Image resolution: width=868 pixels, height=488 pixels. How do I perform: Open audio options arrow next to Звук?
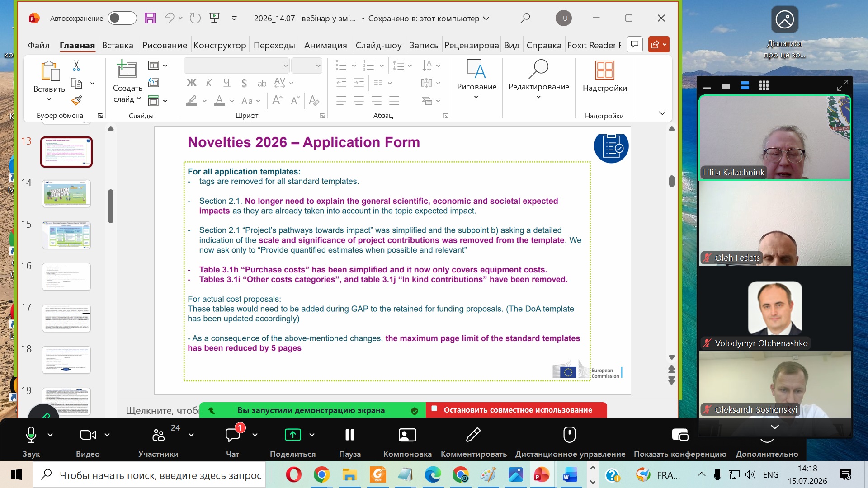pyautogui.click(x=50, y=435)
